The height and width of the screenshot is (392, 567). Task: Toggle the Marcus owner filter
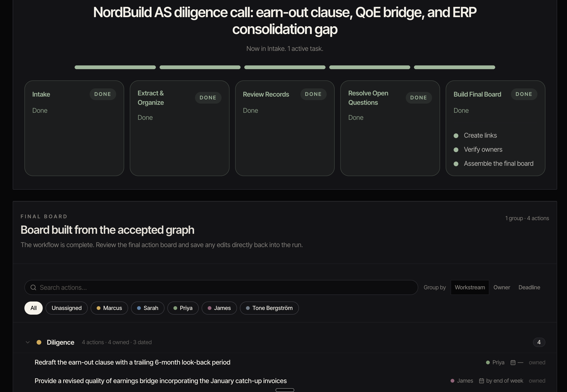109,308
